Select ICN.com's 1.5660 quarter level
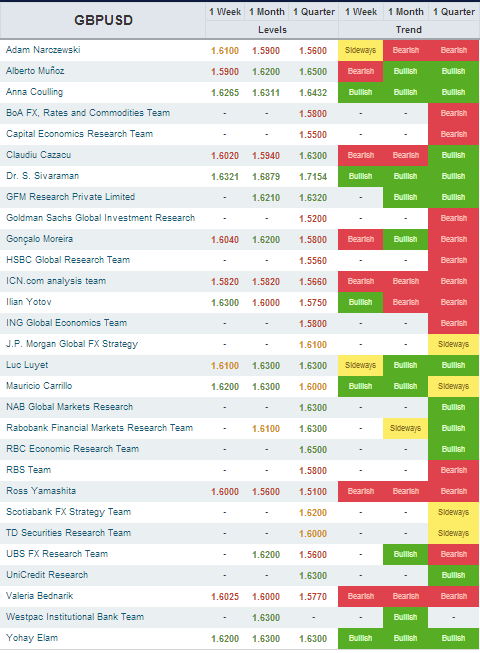 click(x=313, y=282)
